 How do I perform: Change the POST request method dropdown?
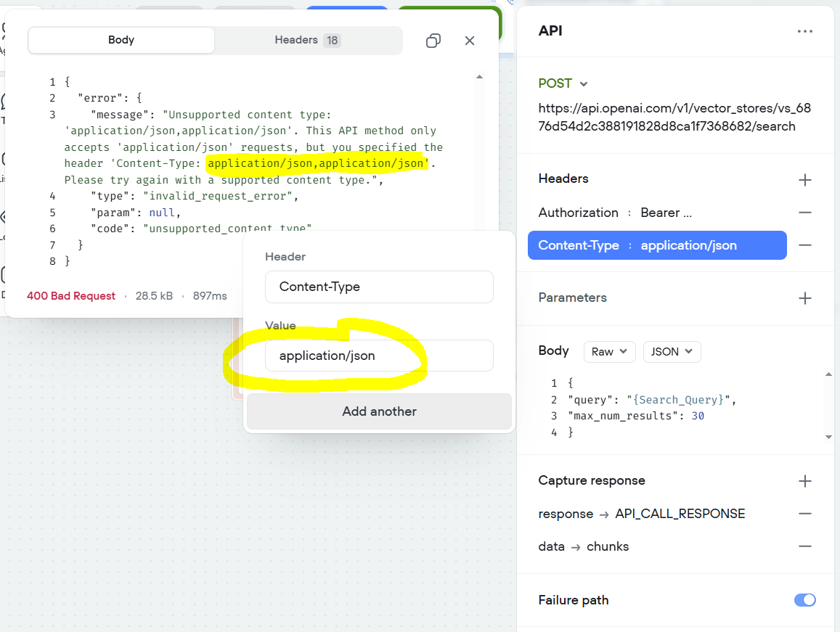click(563, 83)
